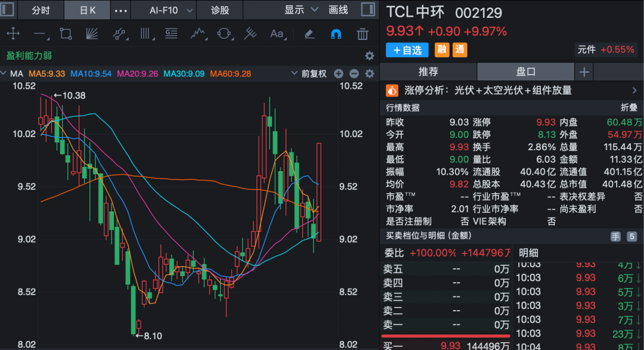The image size is (644, 350).
Task: Click the 明细 details header
Action: coord(528,253)
